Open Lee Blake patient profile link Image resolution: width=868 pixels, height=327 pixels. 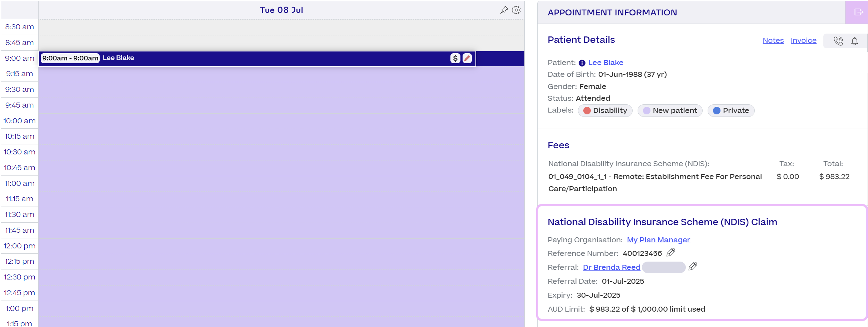(x=605, y=63)
